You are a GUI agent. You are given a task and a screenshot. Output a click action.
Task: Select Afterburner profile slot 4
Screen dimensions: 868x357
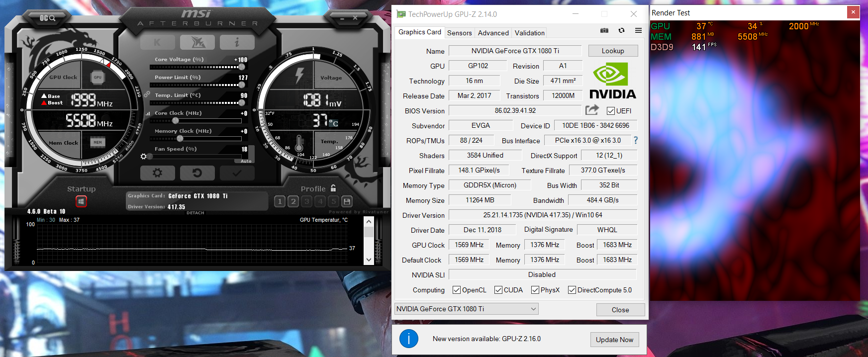320,201
